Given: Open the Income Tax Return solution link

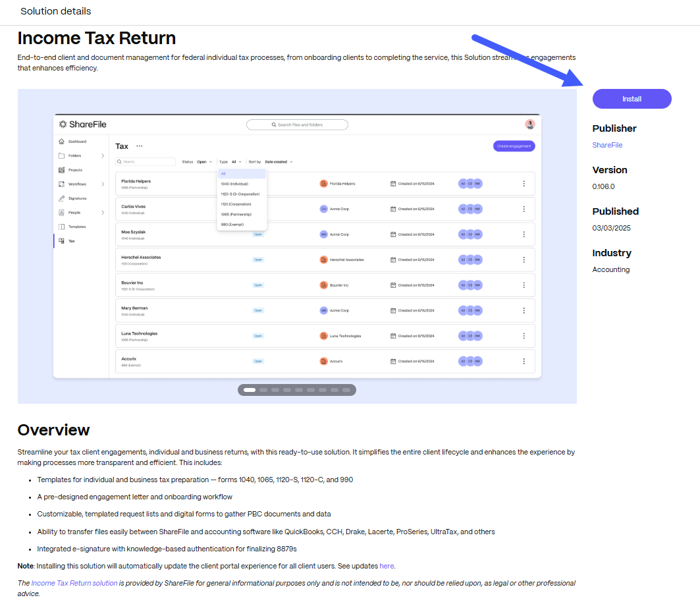Looking at the screenshot, I should (74, 583).
